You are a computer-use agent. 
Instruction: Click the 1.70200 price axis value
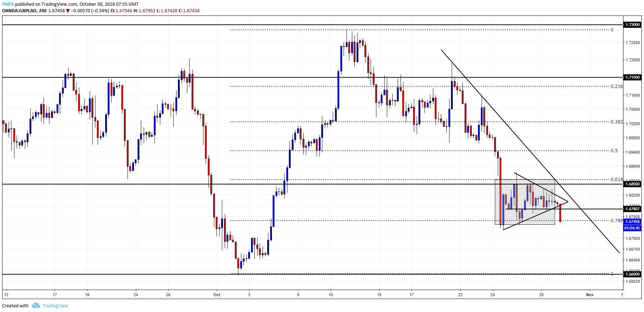point(633,124)
